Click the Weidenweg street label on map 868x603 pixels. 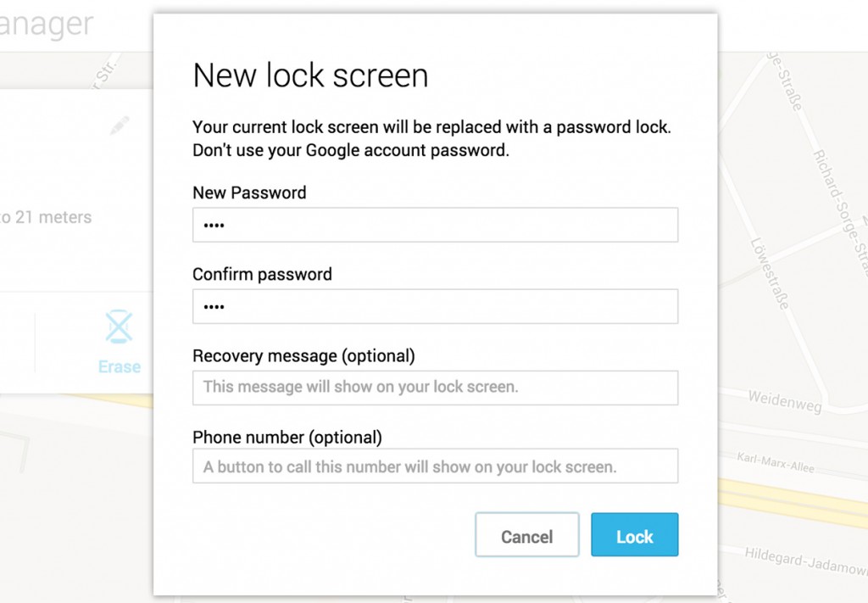[x=784, y=401]
